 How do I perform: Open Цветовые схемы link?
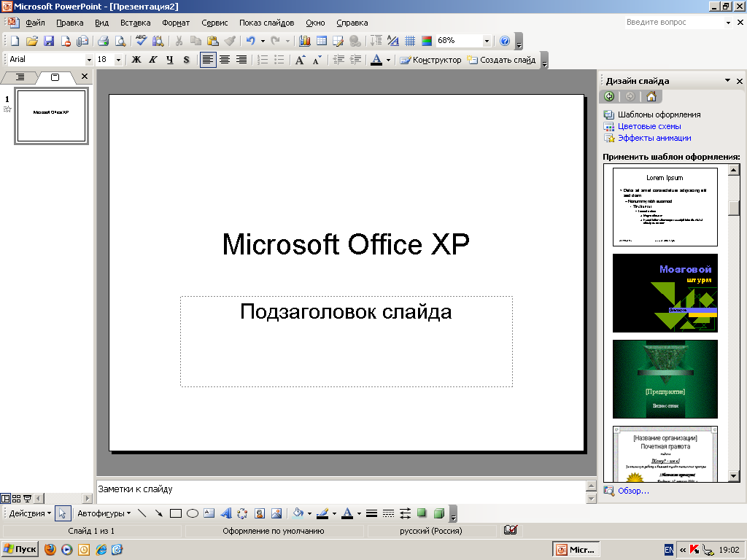tap(649, 126)
